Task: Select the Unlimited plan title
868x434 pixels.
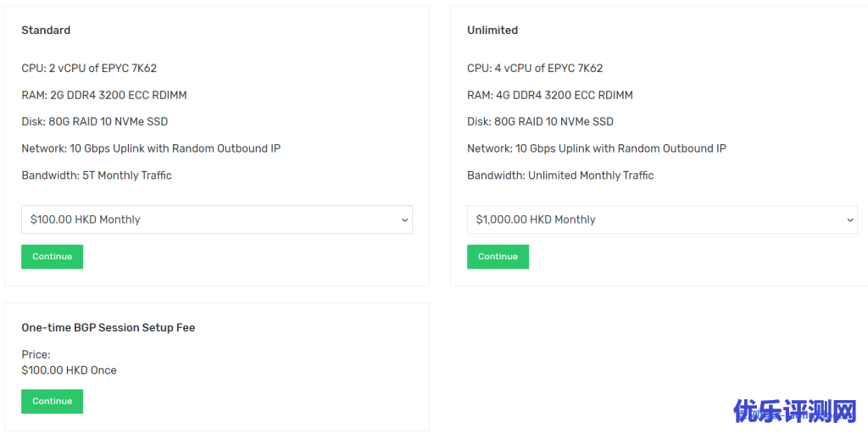Action: [x=492, y=31]
